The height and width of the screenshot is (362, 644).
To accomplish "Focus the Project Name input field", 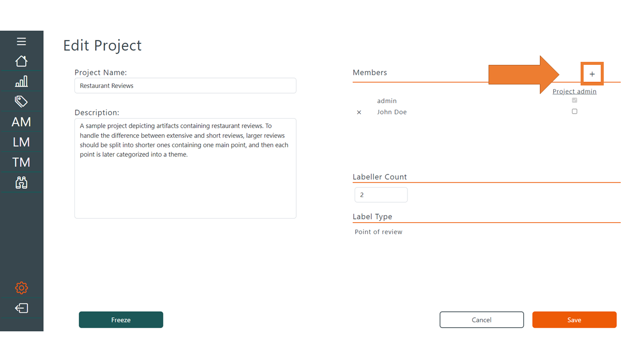I will [x=185, y=85].
